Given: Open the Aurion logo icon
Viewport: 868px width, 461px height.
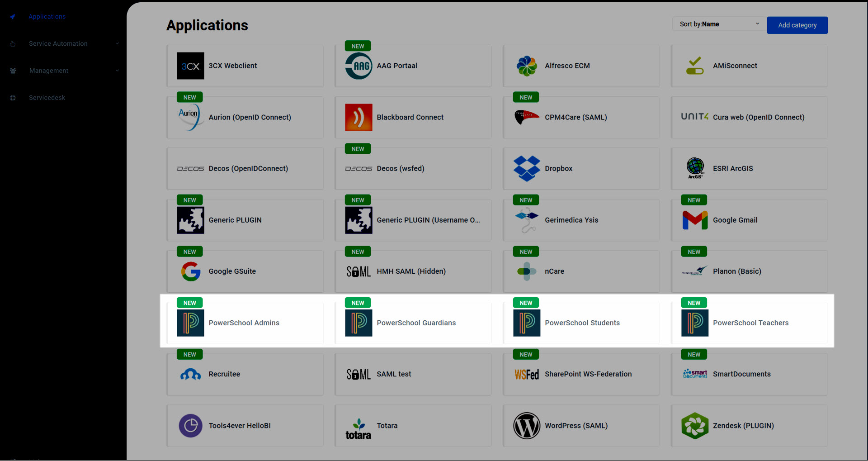Looking at the screenshot, I should [190, 117].
